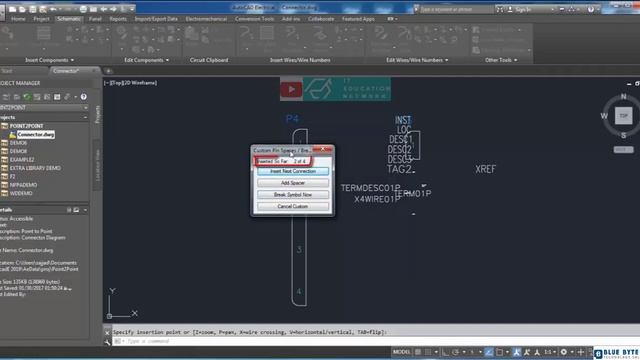
Task: Open the Home ribbon tab
Action: click(18, 19)
